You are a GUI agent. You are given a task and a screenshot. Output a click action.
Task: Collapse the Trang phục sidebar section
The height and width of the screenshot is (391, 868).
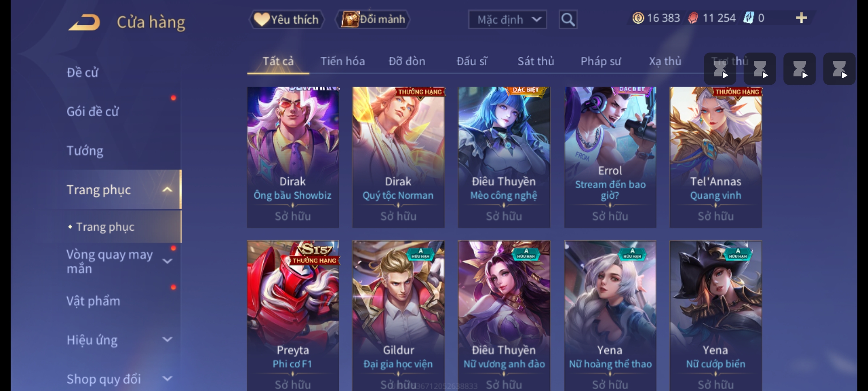point(167,190)
